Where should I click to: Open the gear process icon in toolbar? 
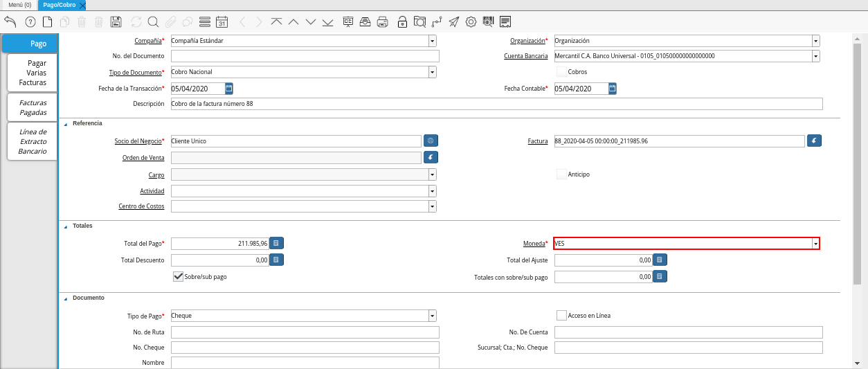pos(471,21)
